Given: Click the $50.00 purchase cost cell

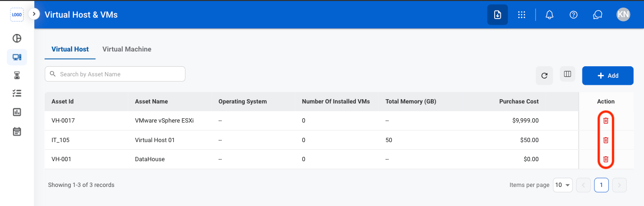Looking at the screenshot, I should 530,140.
